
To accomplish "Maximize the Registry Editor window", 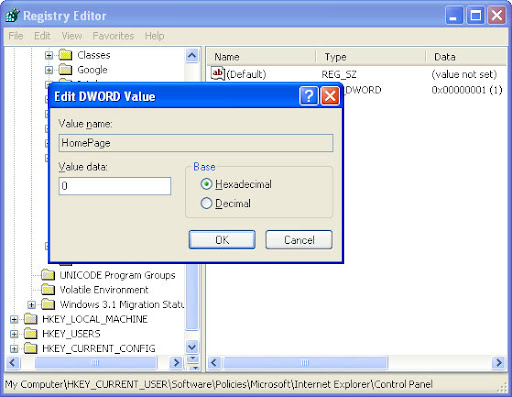I will click(x=475, y=15).
